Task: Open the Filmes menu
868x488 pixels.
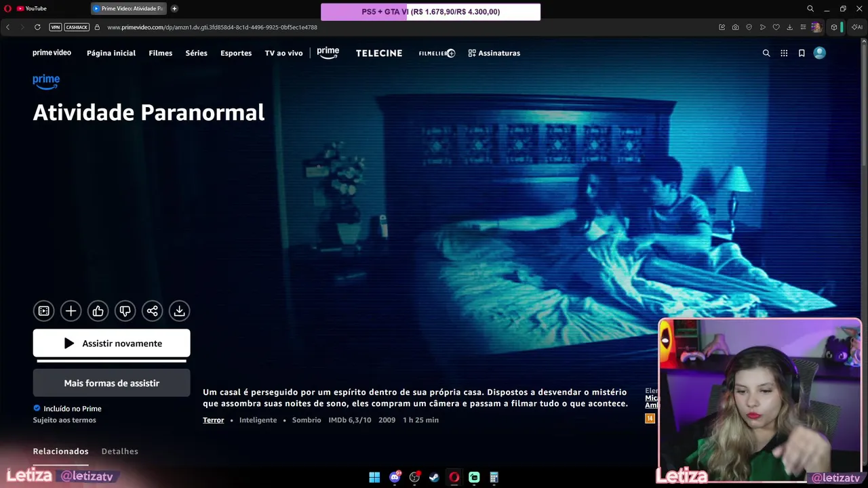Action: click(x=161, y=53)
